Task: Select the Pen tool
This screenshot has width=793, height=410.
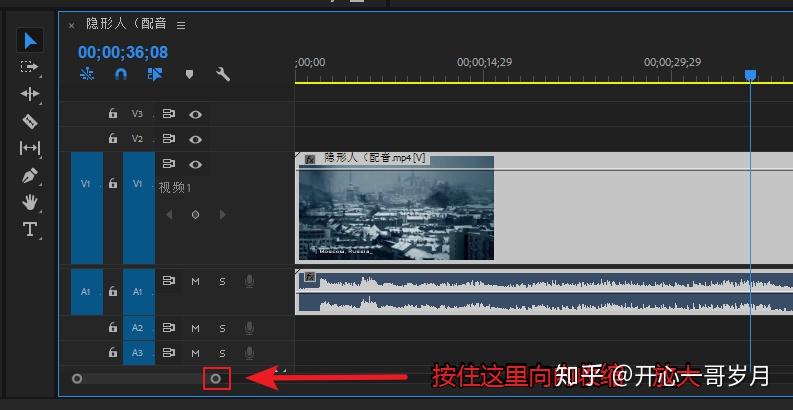Action: 30,176
